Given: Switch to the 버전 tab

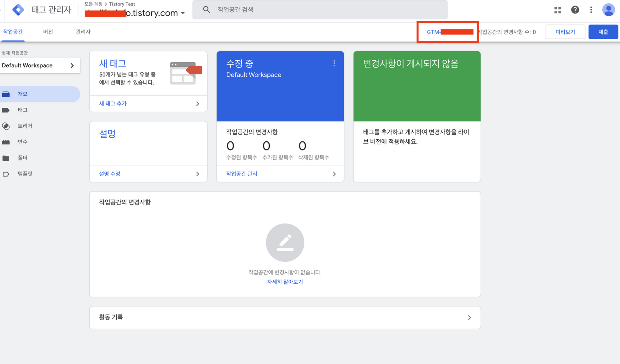Looking at the screenshot, I should [48, 32].
